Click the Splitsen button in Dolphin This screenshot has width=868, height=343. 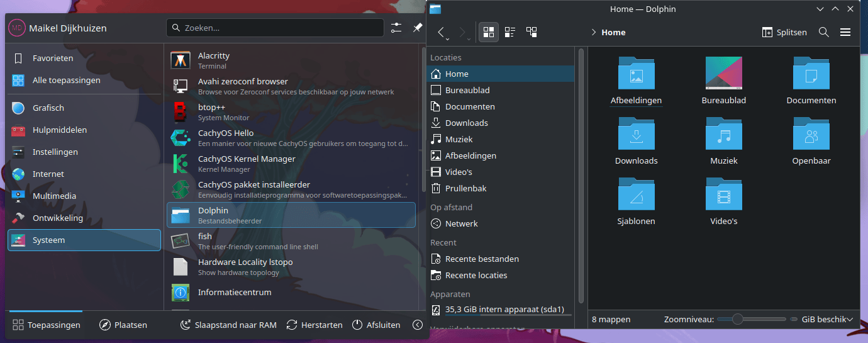(784, 32)
